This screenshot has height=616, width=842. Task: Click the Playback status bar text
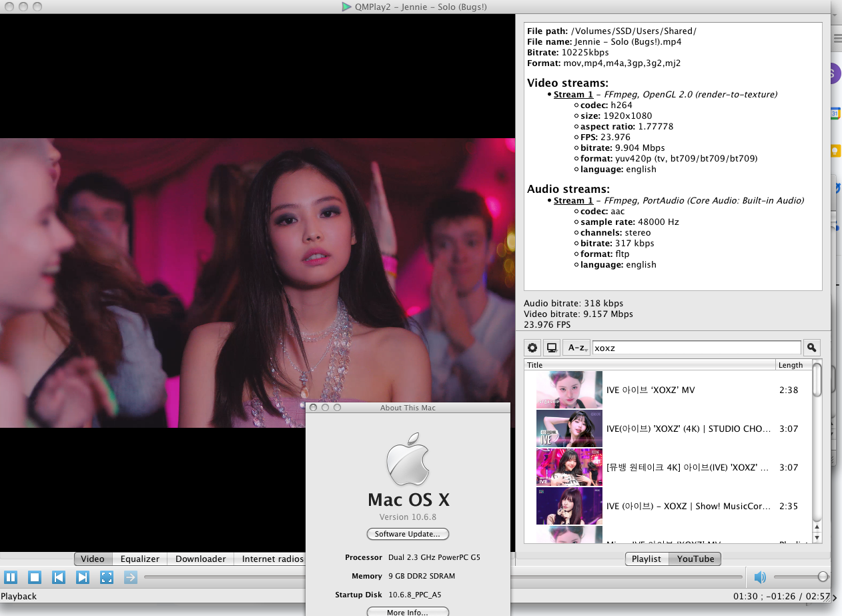tap(19, 596)
